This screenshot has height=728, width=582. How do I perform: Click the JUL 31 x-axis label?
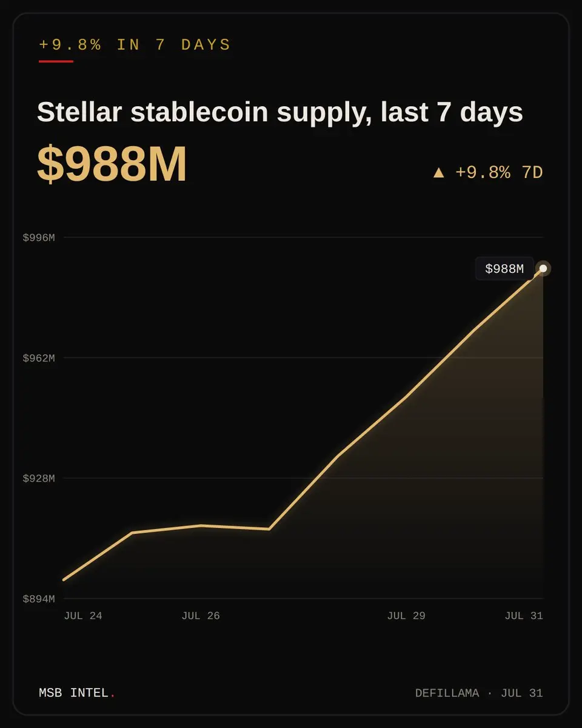pyautogui.click(x=524, y=616)
